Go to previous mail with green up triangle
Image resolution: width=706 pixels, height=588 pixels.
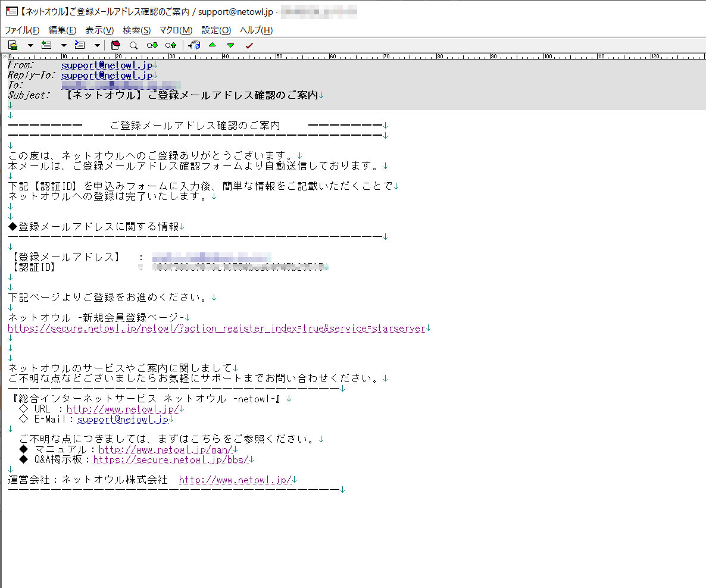pyautogui.click(x=212, y=45)
